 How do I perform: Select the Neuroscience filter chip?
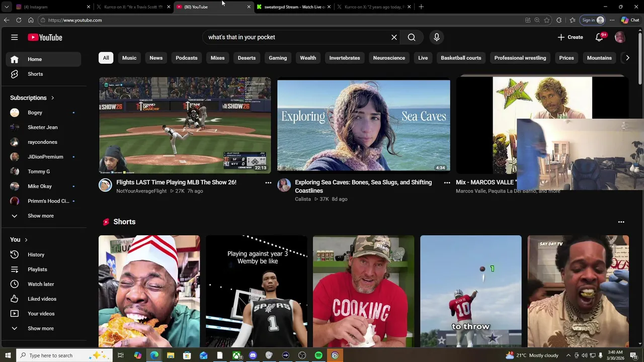389,58
